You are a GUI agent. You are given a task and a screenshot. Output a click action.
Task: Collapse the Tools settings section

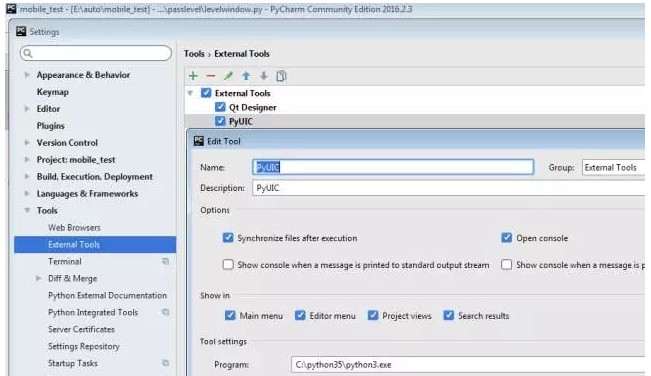[27, 210]
